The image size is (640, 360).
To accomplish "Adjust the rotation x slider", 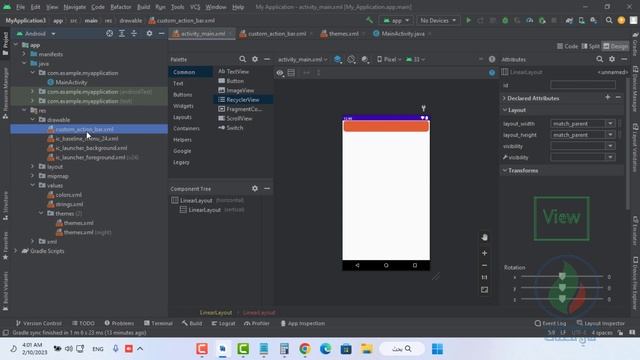I will tap(562, 277).
